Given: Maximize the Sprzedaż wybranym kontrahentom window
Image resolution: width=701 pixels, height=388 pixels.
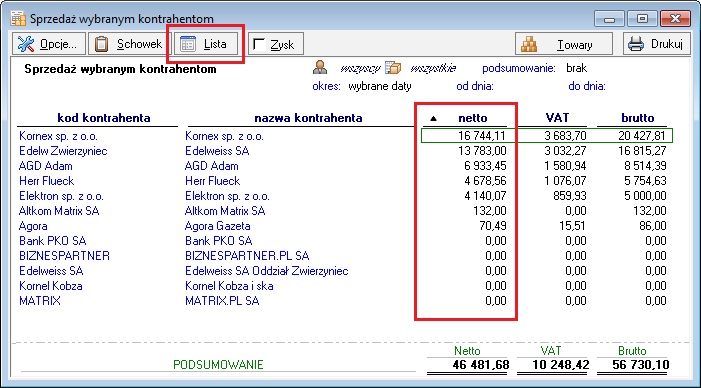Looking at the screenshot, I should click(x=642, y=19).
